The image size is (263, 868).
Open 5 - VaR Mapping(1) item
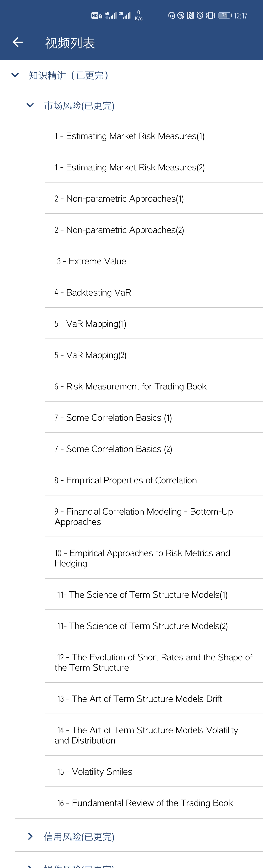(x=154, y=324)
